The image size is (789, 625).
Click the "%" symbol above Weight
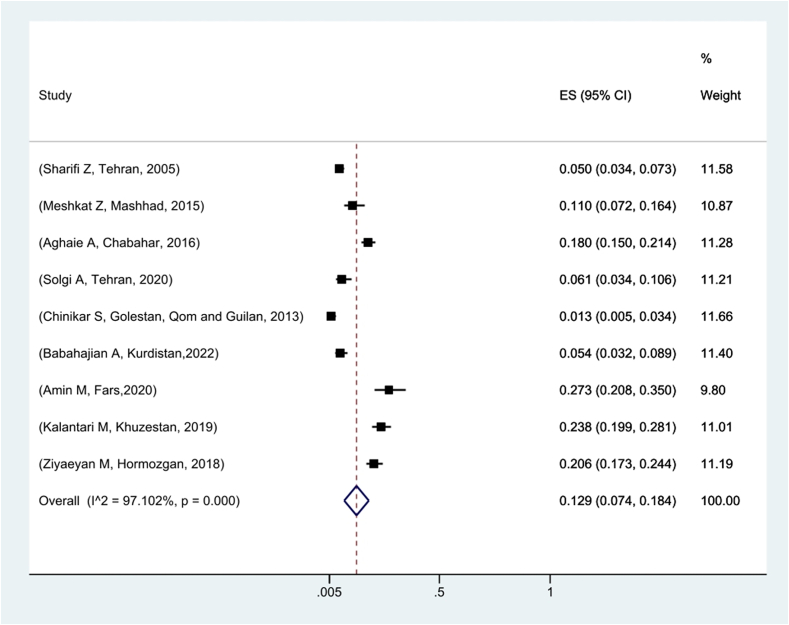point(706,59)
